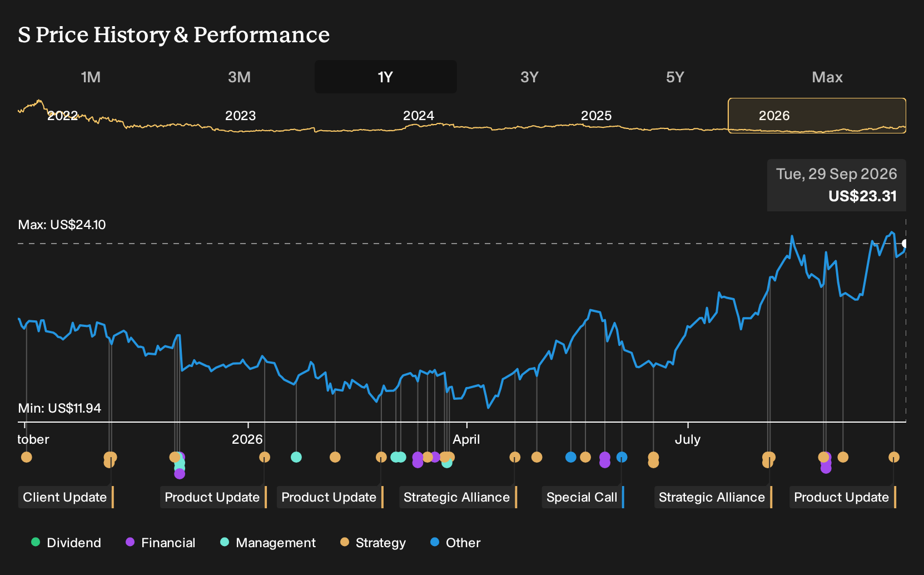The height and width of the screenshot is (575, 924).
Task: Toggle the Strategy legend filter
Action: coord(373,543)
